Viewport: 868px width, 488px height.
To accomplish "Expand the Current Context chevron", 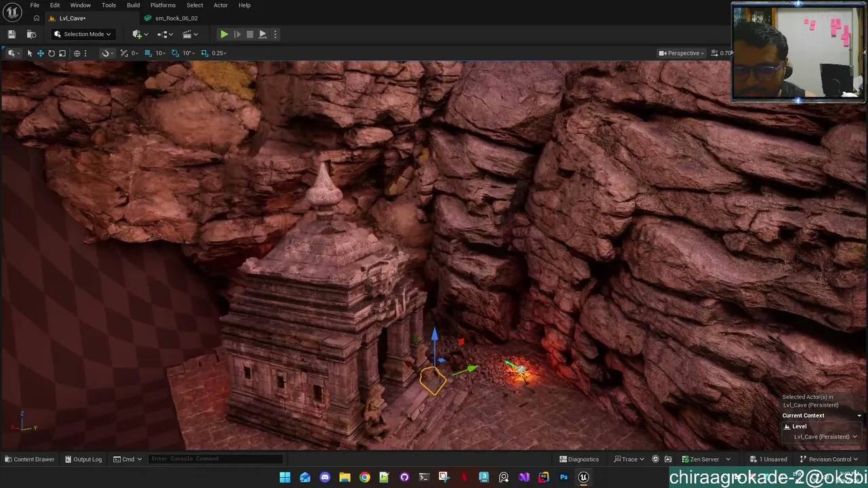I will point(859,415).
